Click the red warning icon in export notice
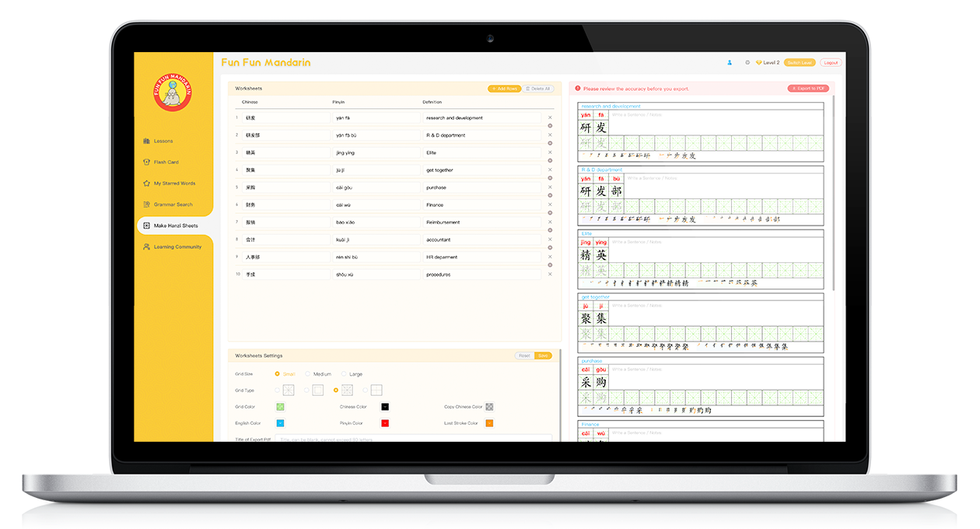This screenshot has width=980, height=529. point(578,89)
